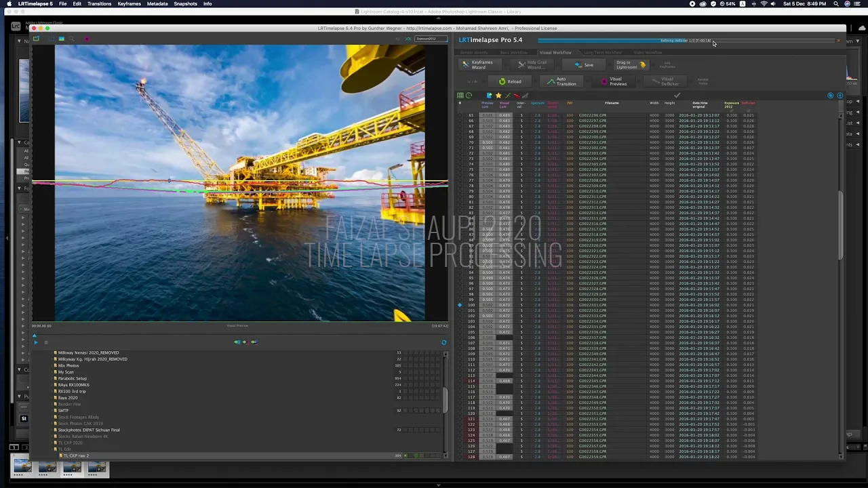Cancel the deflicker progress with the X icon

point(838,41)
